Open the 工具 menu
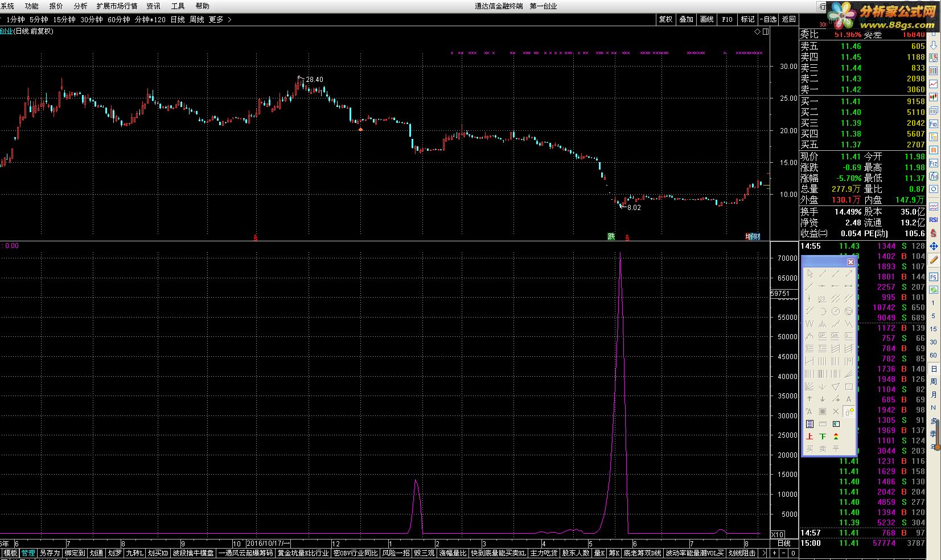 pyautogui.click(x=178, y=6)
